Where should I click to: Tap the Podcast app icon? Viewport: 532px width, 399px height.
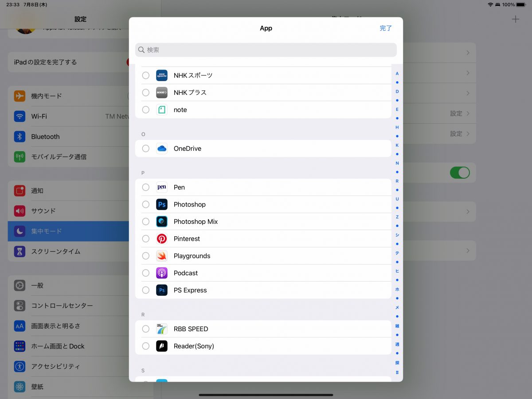[x=162, y=273]
